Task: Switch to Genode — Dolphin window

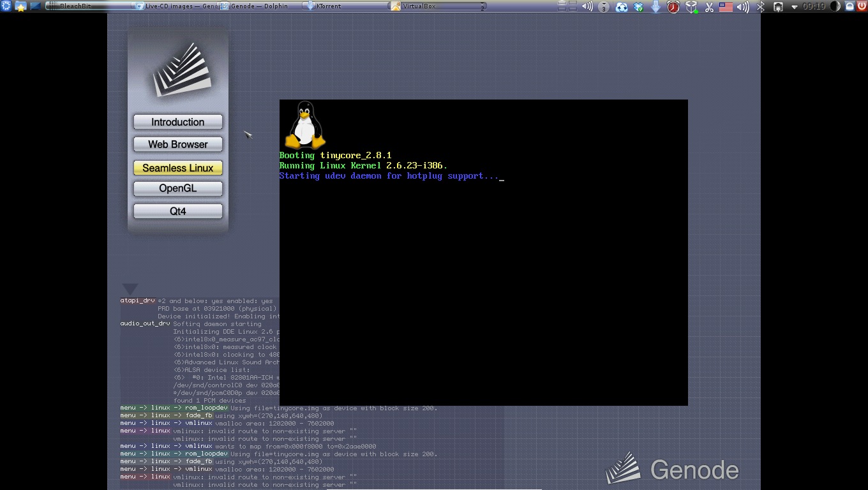Action: 260,6
